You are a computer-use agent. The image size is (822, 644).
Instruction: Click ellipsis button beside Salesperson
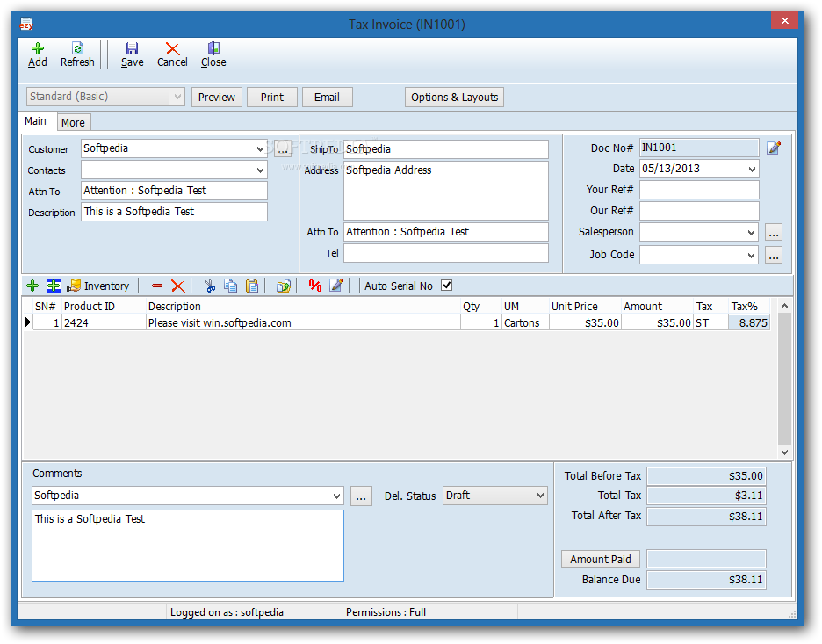(774, 232)
